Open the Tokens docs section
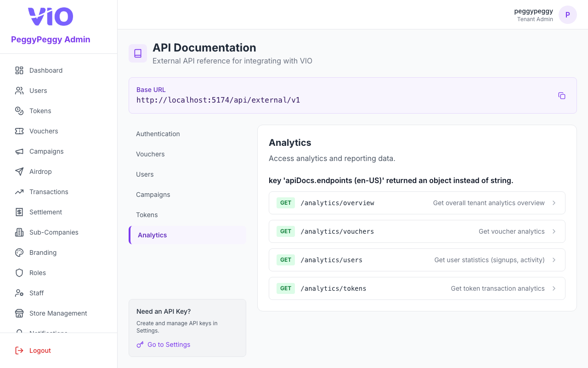The width and height of the screenshot is (588, 368). (x=187, y=215)
